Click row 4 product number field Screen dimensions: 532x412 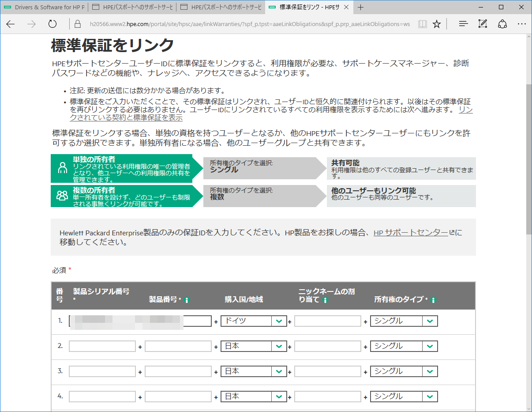pyautogui.click(x=178, y=397)
